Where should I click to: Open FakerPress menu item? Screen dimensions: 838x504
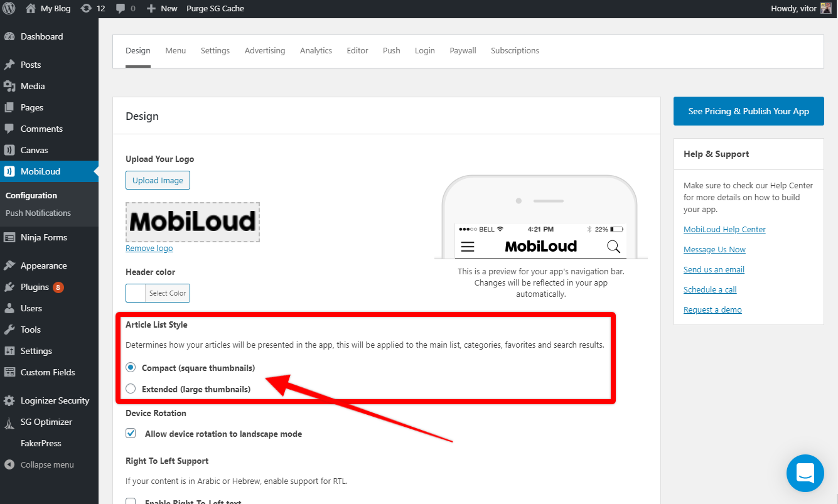click(x=41, y=443)
